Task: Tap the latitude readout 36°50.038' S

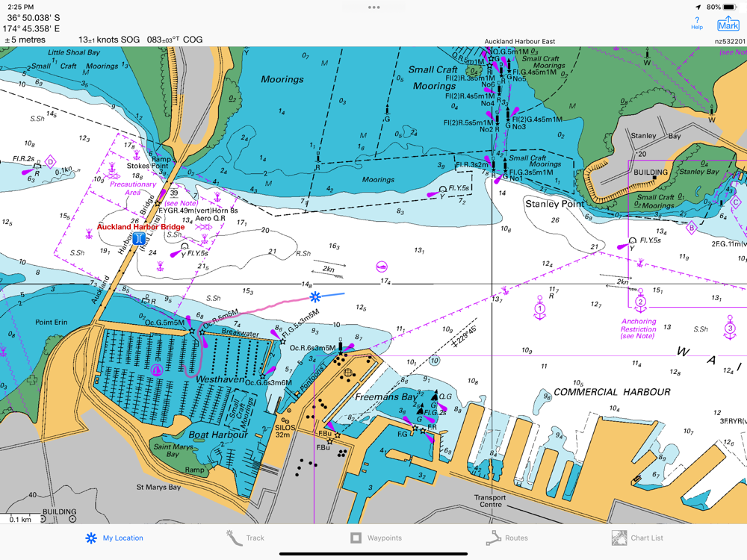Action: tap(34, 18)
